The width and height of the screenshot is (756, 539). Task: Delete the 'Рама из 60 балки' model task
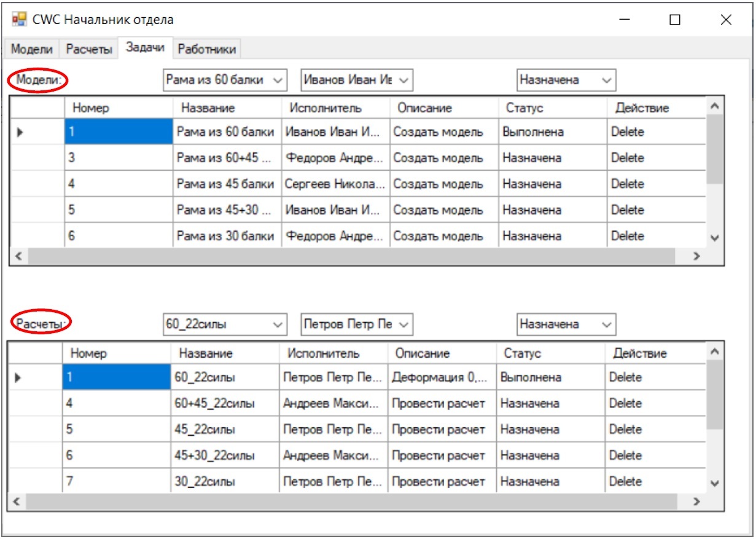628,132
